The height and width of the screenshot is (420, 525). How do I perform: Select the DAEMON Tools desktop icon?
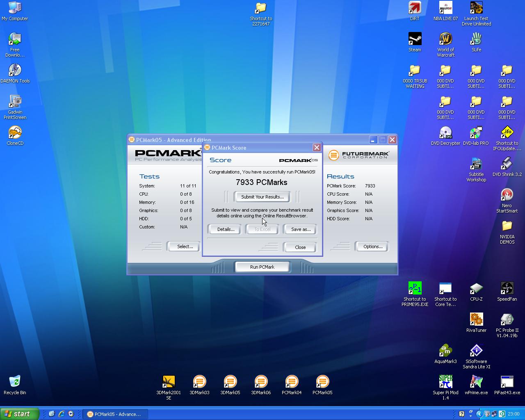15,73
